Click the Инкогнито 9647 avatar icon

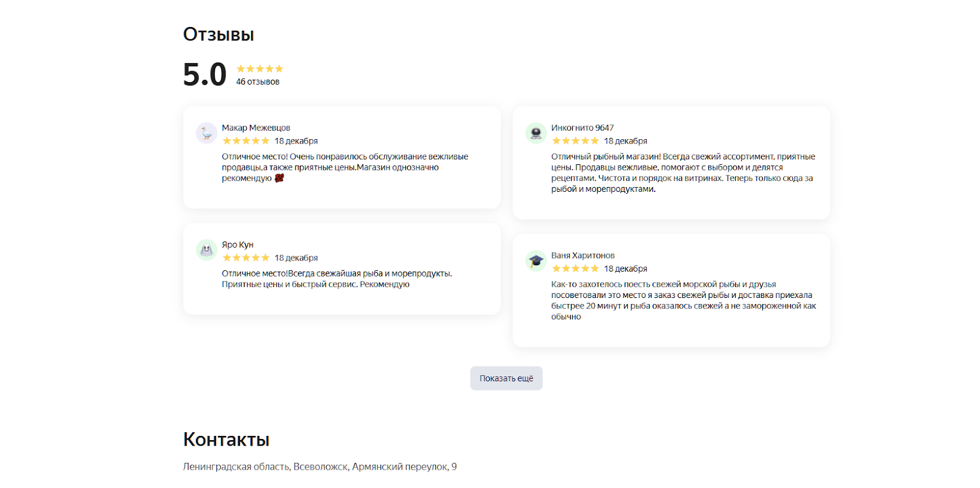coord(536,132)
